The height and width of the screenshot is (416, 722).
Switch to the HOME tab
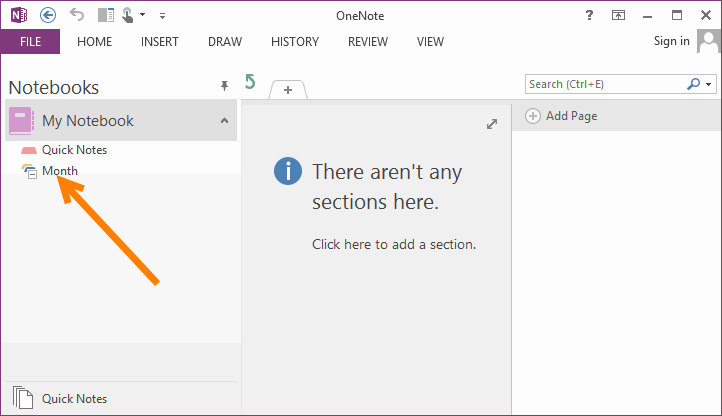pos(94,41)
